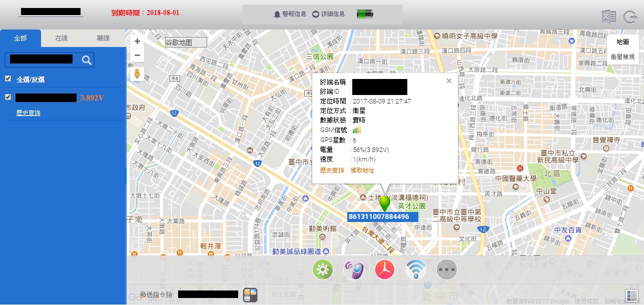The height and width of the screenshot is (305, 644).
Task: Open the red clock interval icon
Action: [385, 270]
